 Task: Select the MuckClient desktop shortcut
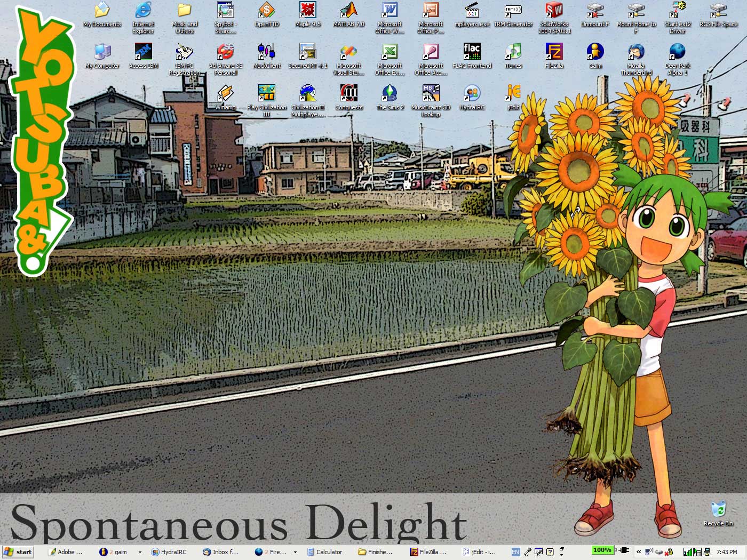click(x=267, y=56)
